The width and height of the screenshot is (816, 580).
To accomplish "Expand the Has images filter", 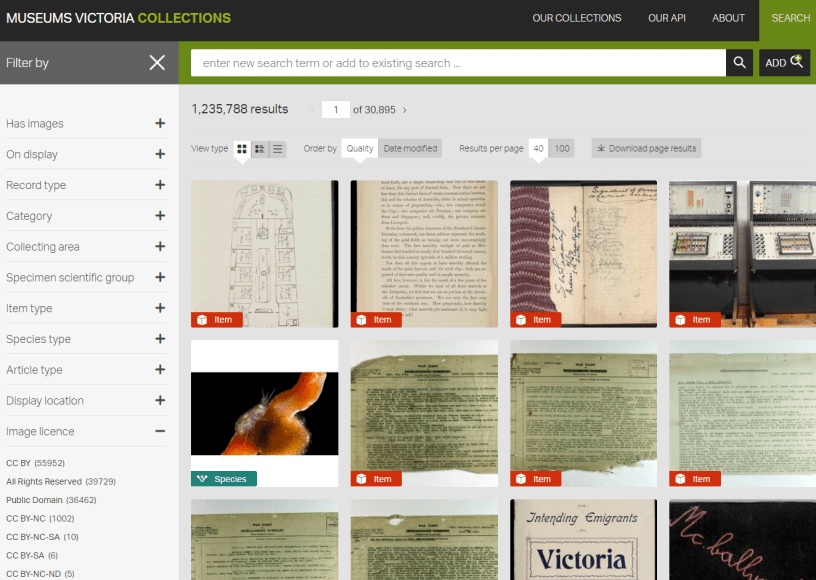I will point(160,124).
